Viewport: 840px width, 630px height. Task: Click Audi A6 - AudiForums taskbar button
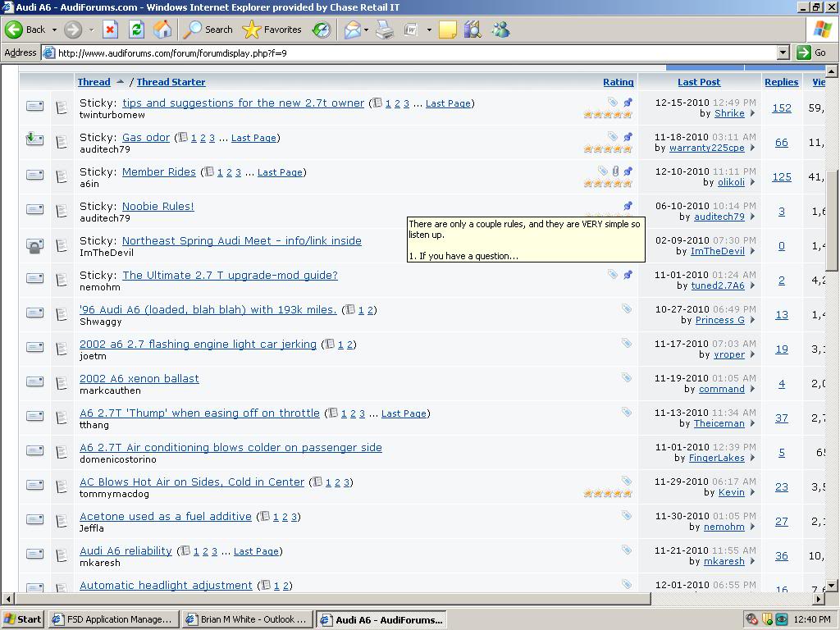click(x=381, y=619)
